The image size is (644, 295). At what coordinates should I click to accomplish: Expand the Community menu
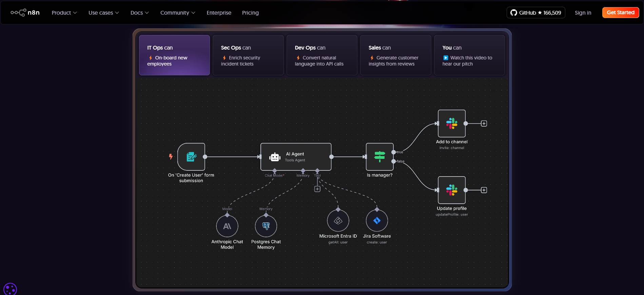pos(177,13)
